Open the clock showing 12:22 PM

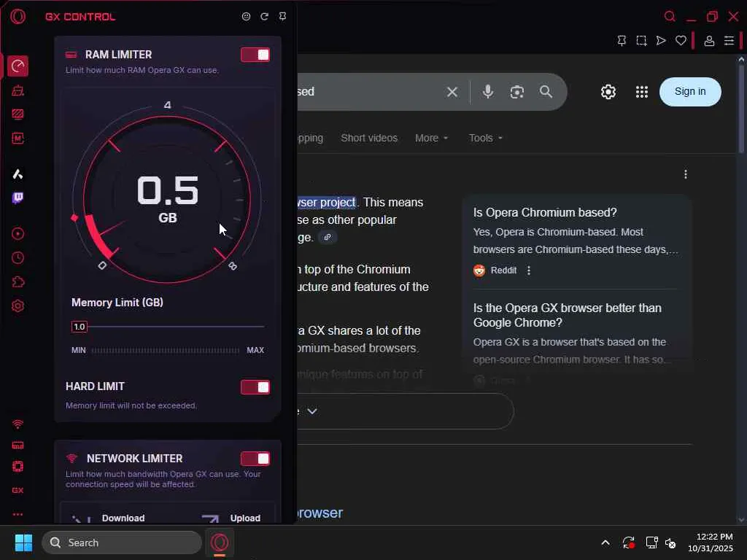click(711, 542)
